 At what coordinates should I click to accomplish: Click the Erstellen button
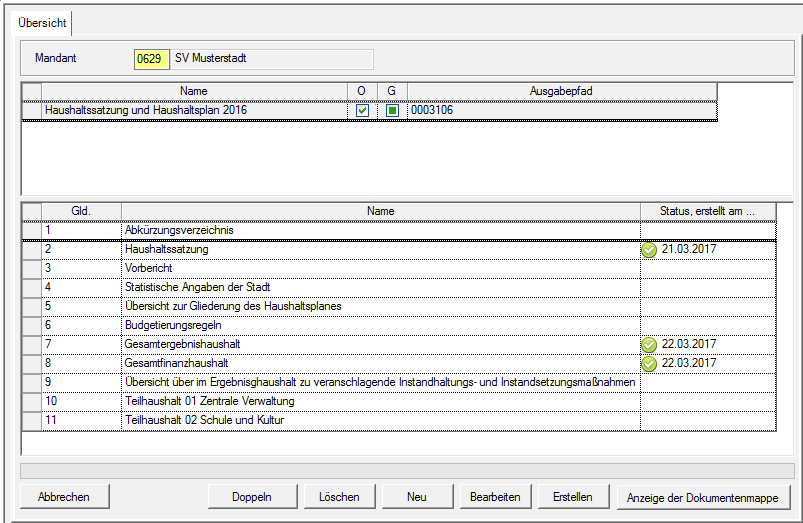click(x=573, y=497)
